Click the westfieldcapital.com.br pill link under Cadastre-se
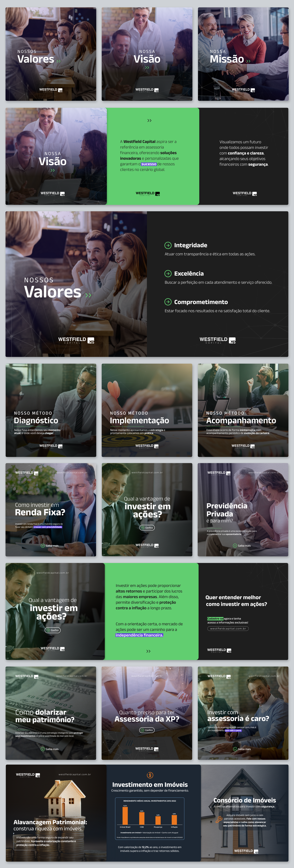The height and width of the screenshot is (868, 294). coord(228,628)
